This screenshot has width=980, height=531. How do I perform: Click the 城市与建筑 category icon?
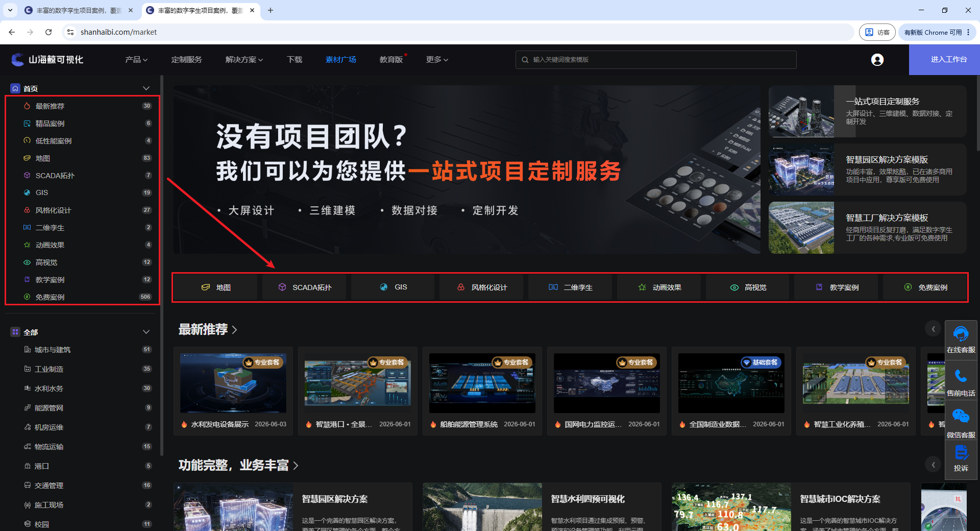(28, 350)
